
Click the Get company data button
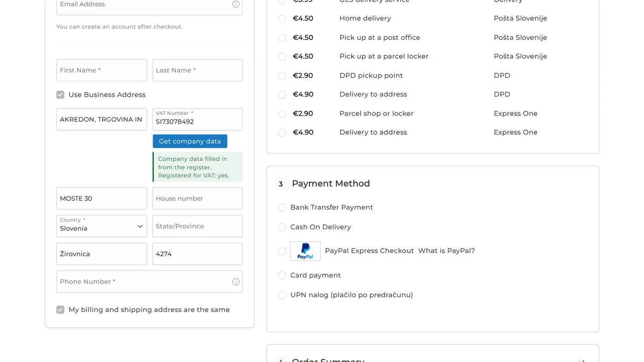pyautogui.click(x=190, y=141)
